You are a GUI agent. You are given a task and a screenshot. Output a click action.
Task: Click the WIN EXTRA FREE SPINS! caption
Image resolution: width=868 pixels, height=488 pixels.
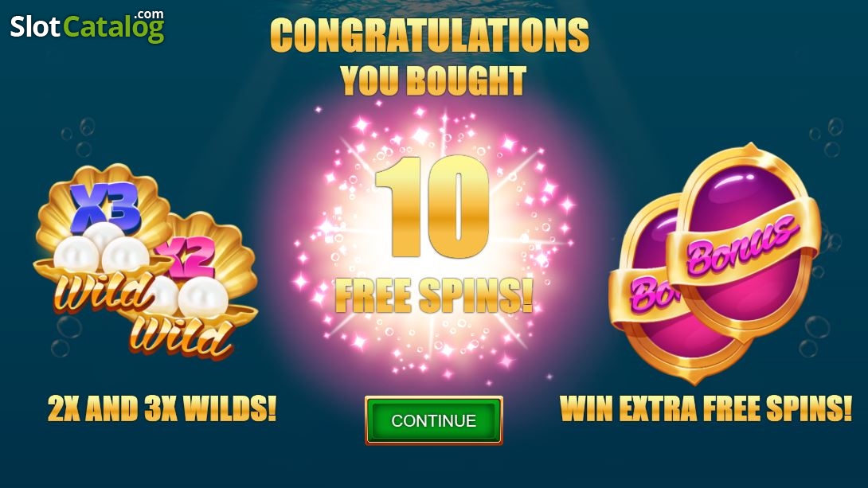coord(706,409)
